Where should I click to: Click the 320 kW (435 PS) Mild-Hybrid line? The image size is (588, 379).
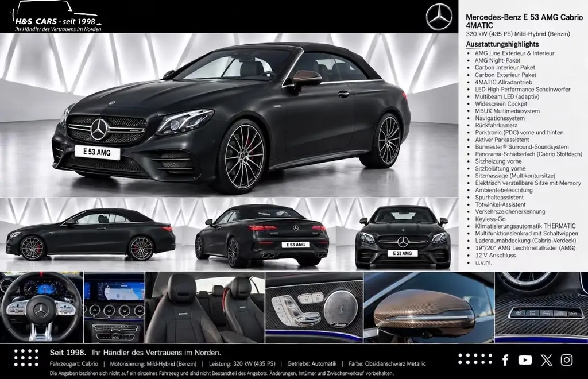pos(518,34)
